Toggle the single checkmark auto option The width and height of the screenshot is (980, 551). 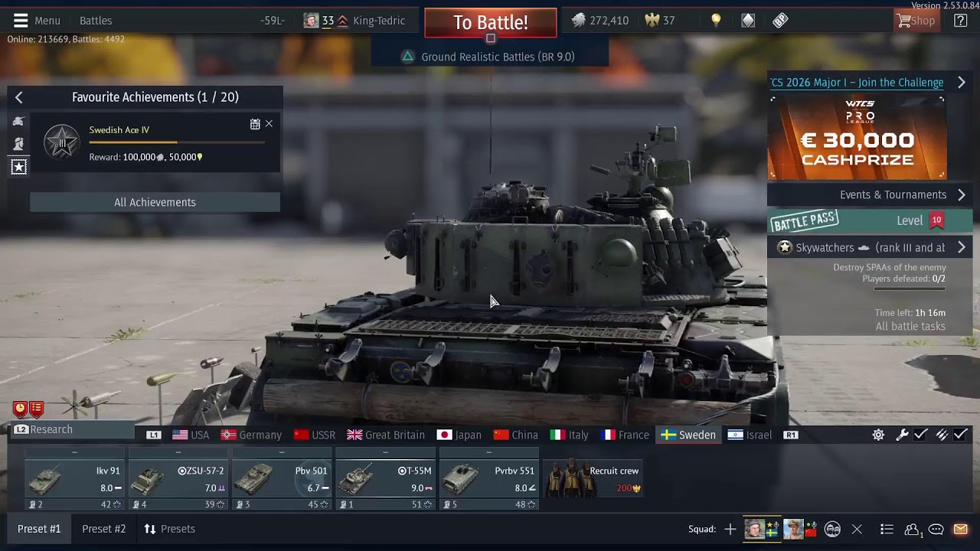point(920,435)
